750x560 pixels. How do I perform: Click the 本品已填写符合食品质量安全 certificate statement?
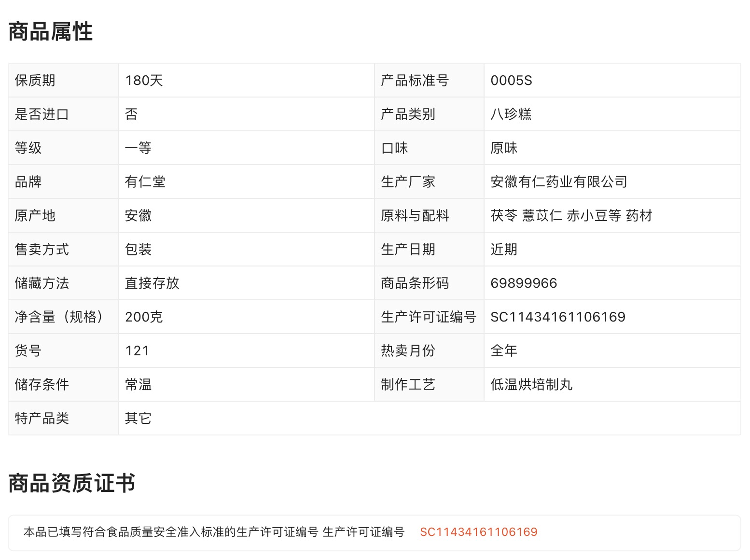(214, 532)
